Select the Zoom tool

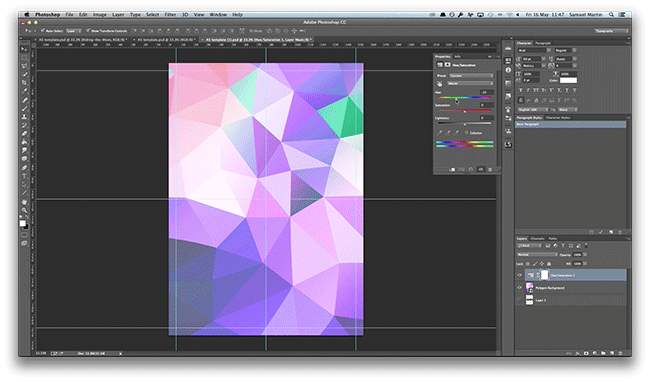(24, 210)
